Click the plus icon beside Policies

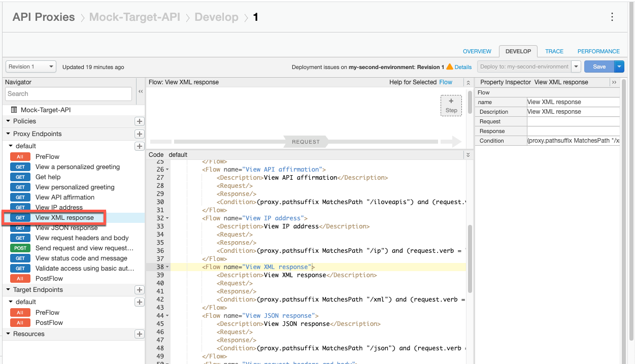[140, 121]
